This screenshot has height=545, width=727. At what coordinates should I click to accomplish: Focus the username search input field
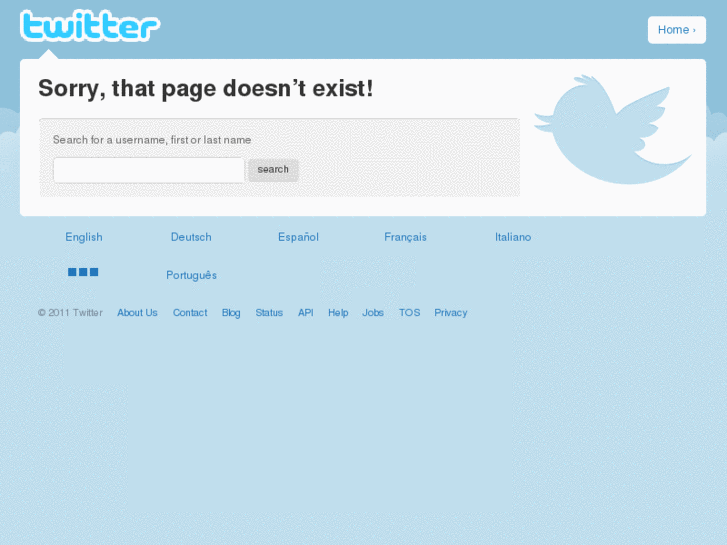(x=149, y=170)
